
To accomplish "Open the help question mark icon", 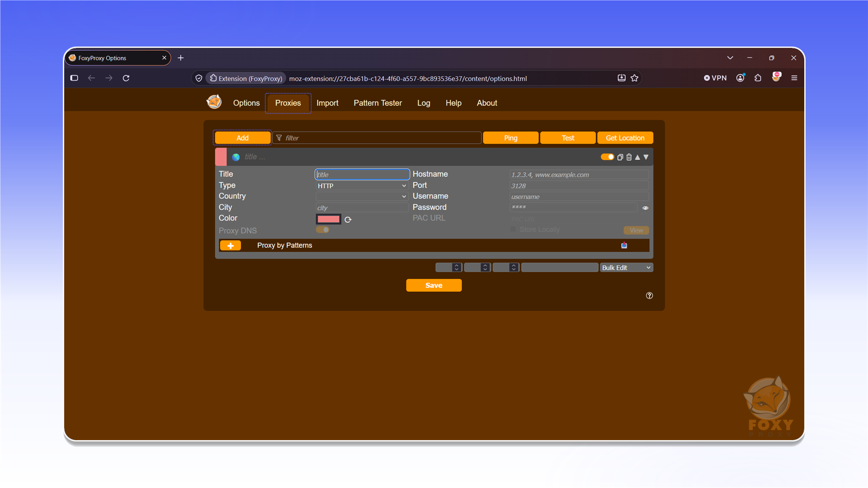I will [650, 296].
